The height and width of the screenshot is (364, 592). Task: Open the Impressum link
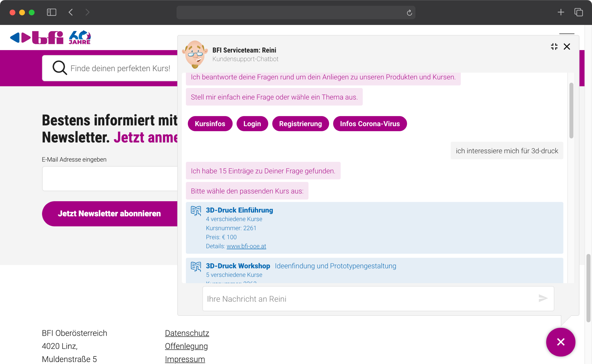coord(185,359)
